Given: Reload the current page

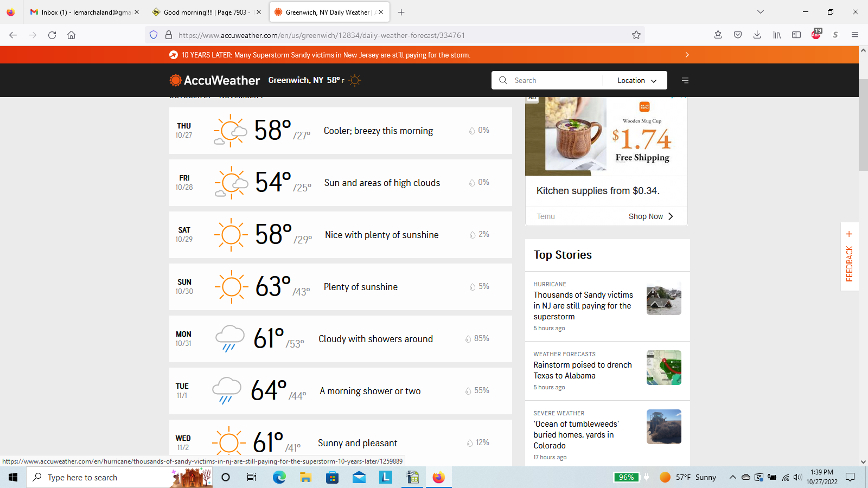Looking at the screenshot, I should (52, 35).
